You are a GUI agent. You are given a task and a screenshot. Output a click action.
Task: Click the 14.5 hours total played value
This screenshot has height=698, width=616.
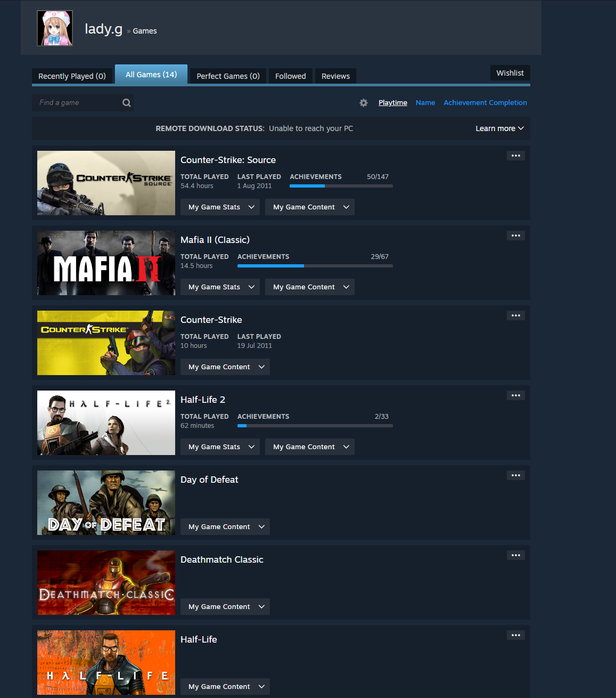click(x=196, y=266)
